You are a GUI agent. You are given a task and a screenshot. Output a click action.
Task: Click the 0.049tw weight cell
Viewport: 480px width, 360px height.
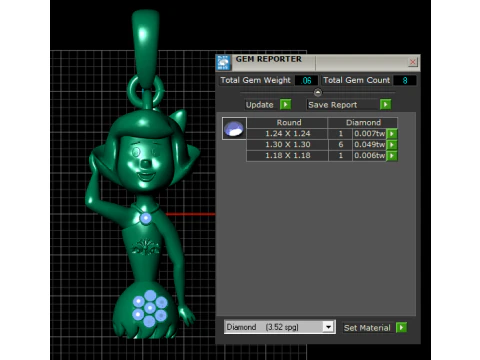coord(369,145)
